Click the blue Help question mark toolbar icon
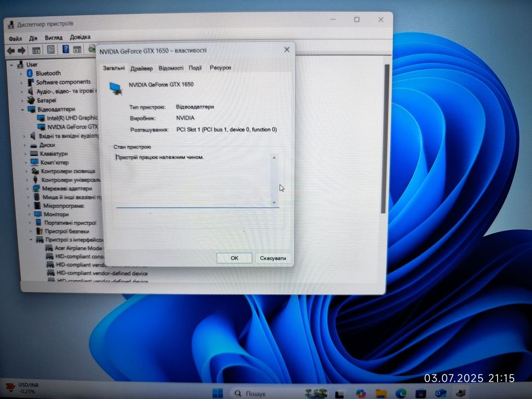This screenshot has width=532, height=399. (x=66, y=50)
